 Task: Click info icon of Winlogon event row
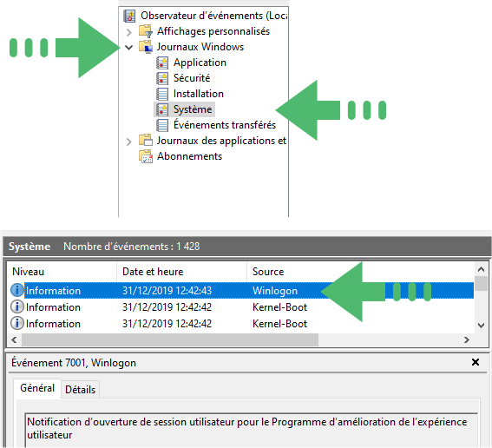click(17, 290)
